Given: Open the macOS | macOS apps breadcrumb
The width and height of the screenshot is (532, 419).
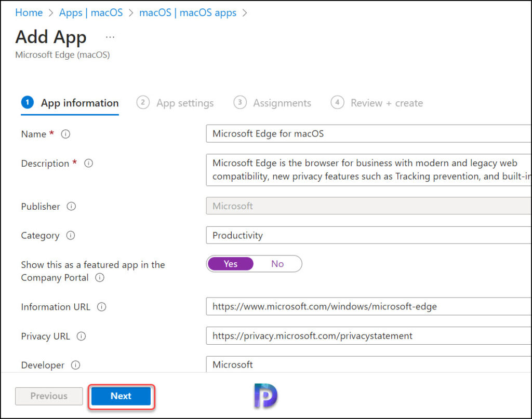Looking at the screenshot, I should 188,12.
